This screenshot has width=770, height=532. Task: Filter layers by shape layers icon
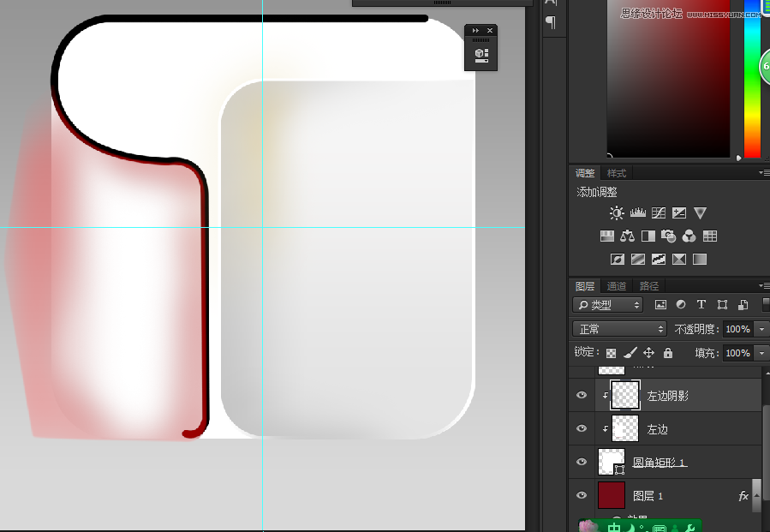(722, 305)
